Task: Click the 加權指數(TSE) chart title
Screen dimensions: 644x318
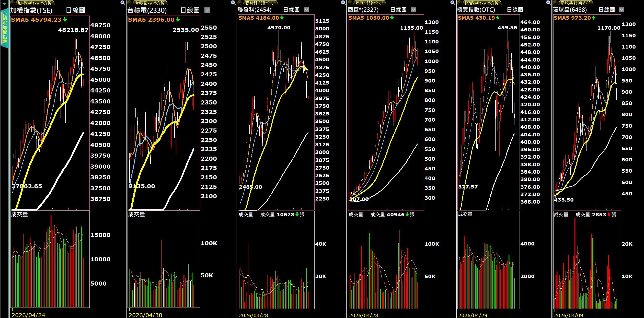Action: click(31, 10)
